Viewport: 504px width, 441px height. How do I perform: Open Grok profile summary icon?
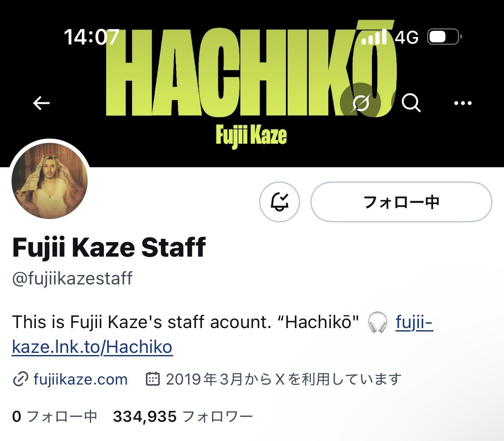point(360,103)
